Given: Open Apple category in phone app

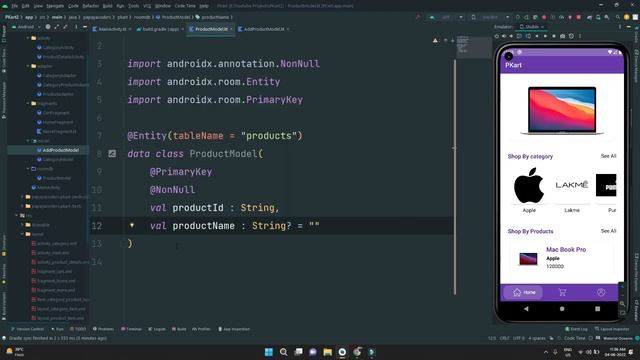Looking at the screenshot, I should 529,191.
